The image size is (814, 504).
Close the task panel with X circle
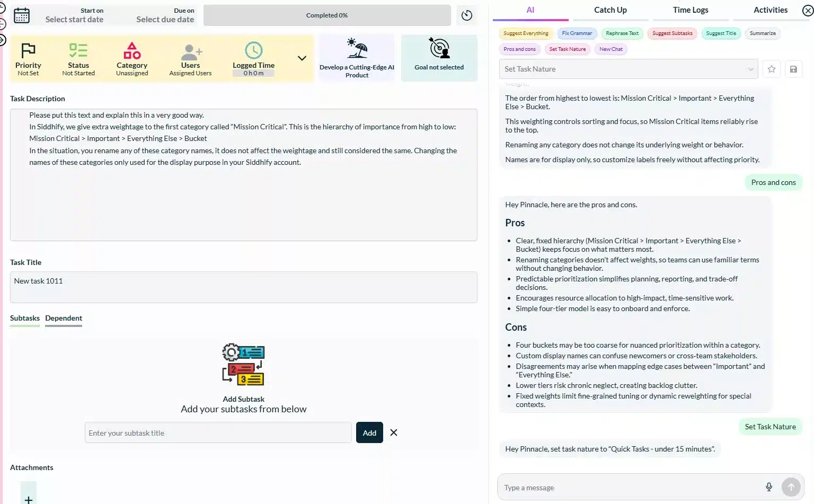(808, 10)
